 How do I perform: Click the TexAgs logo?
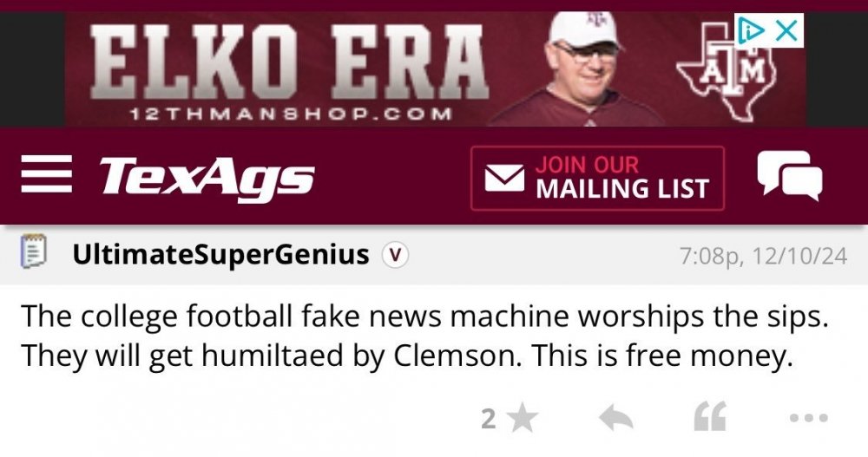pos(207,178)
